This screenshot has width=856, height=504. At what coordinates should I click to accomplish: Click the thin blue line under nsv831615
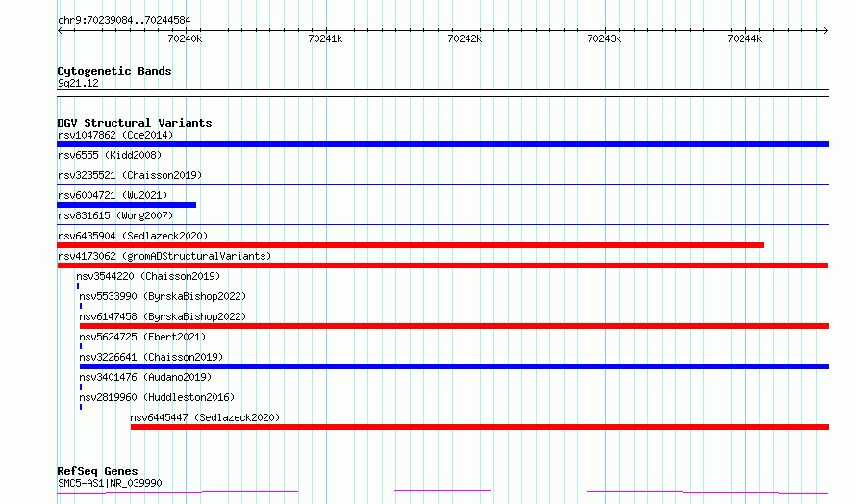point(442,224)
